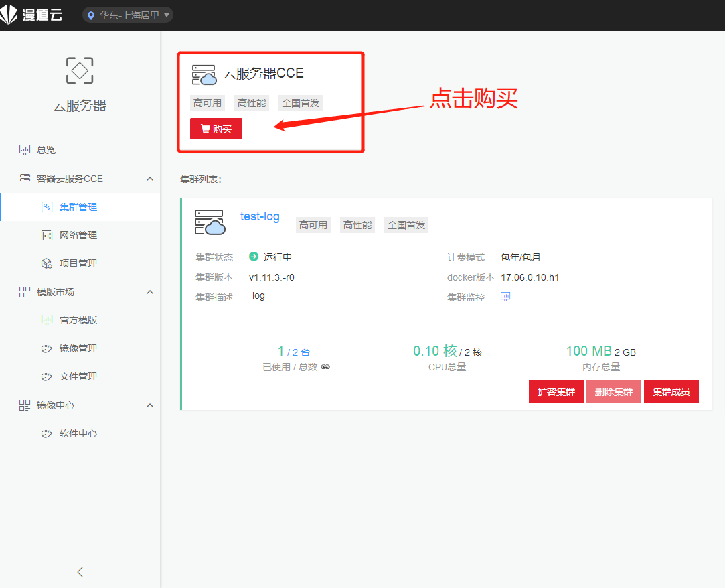Open the 集群监控 monitor icon
725x588 pixels.
click(x=505, y=297)
